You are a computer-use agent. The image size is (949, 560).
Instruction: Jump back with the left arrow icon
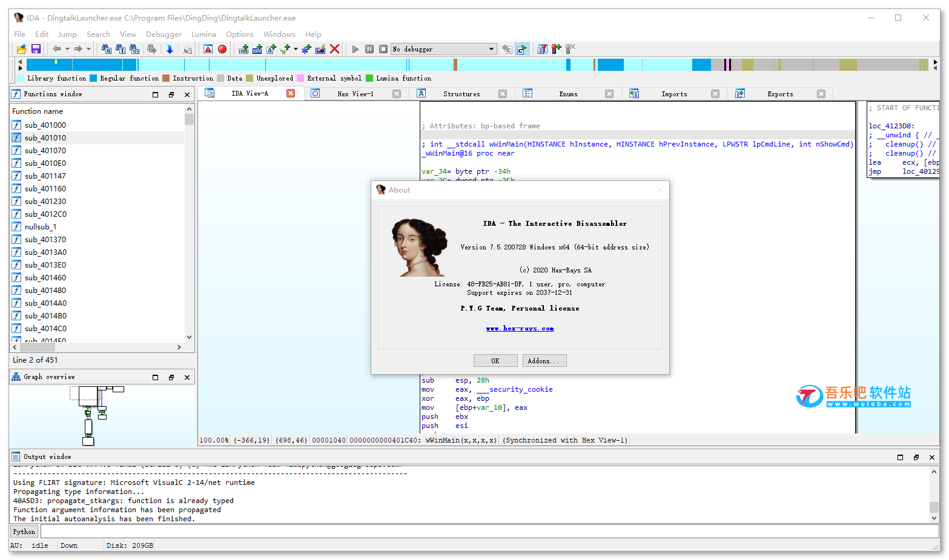pyautogui.click(x=57, y=49)
